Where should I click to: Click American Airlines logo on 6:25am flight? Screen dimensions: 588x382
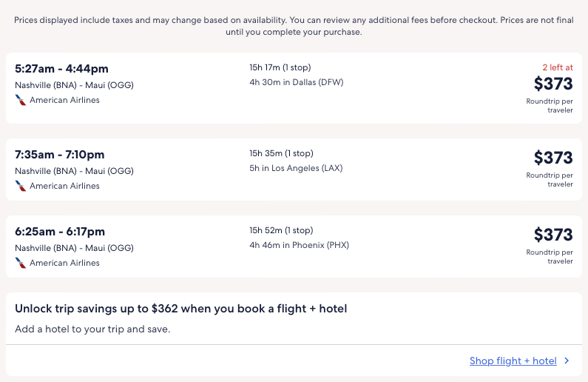pos(21,263)
